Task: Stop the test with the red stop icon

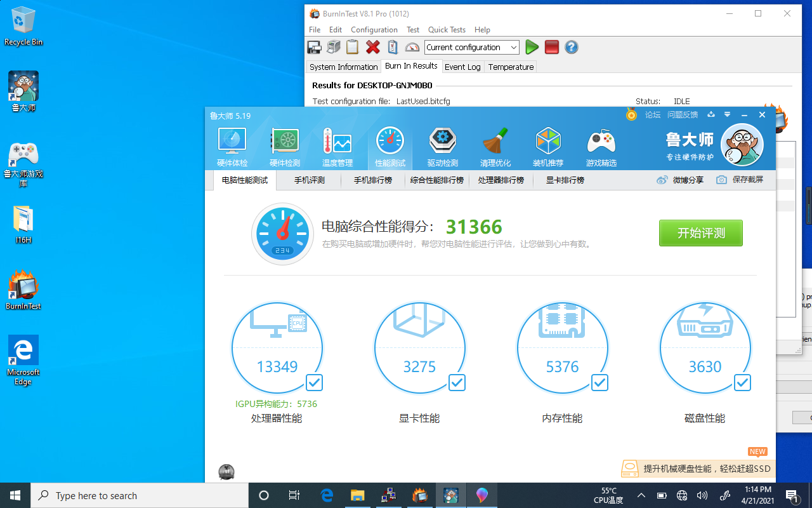Action: (551, 47)
